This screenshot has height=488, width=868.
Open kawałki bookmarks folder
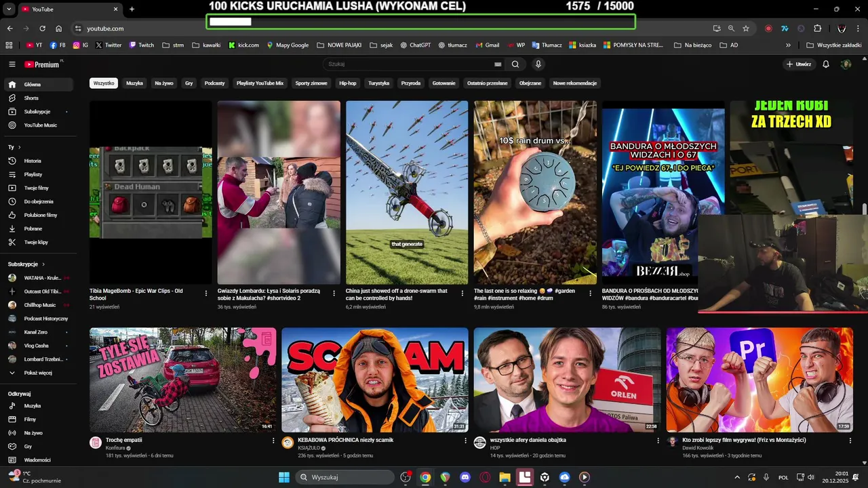[206, 45]
